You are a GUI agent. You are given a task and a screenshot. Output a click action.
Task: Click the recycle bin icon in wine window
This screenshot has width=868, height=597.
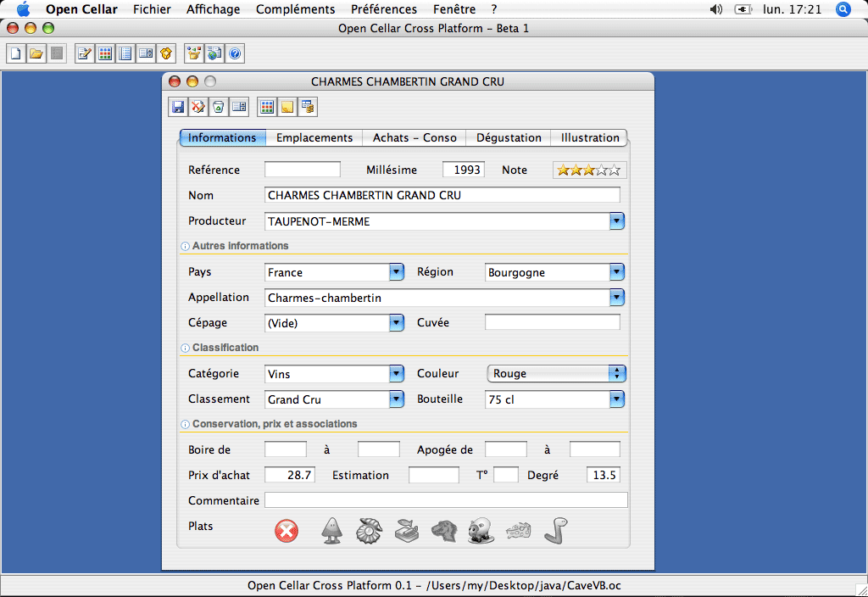pyautogui.click(x=219, y=107)
